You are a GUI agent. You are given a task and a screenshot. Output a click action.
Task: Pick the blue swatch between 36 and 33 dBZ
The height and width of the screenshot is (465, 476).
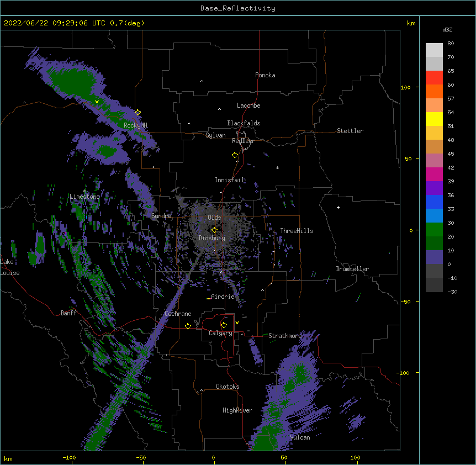434,202
